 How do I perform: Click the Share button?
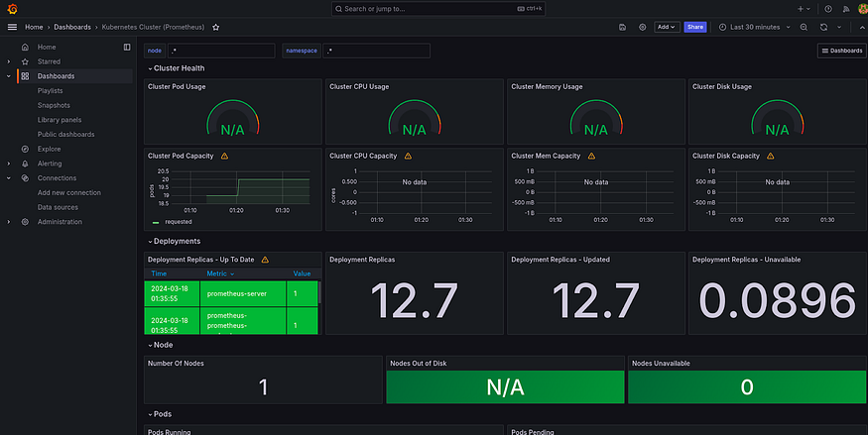695,27
